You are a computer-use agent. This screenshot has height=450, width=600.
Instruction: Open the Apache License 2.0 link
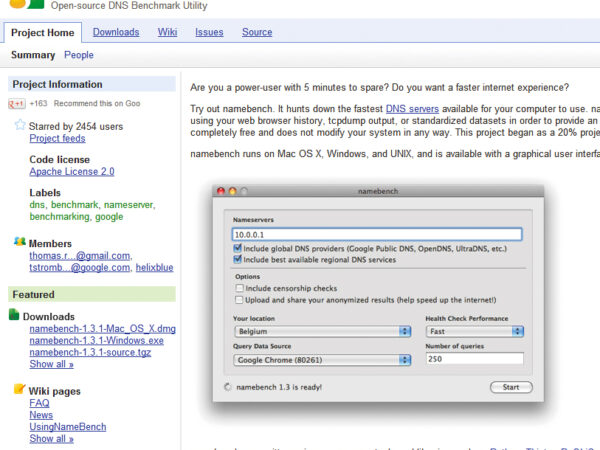click(71, 172)
